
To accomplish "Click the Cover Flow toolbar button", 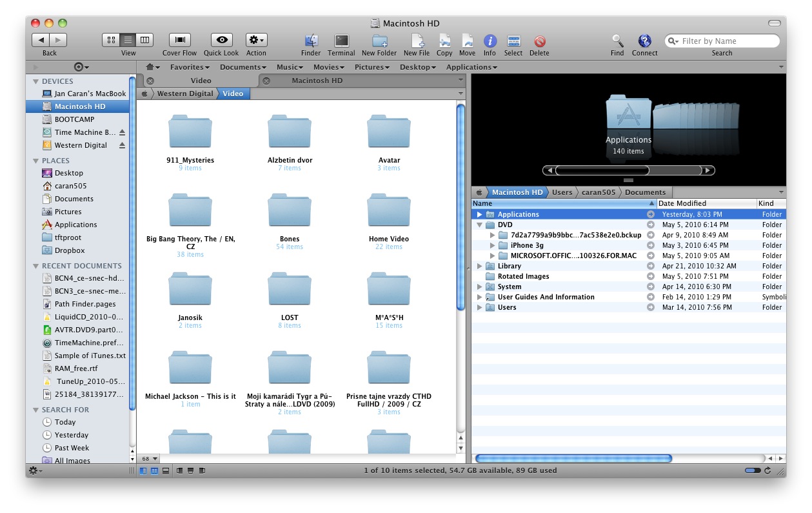I will (x=179, y=40).
